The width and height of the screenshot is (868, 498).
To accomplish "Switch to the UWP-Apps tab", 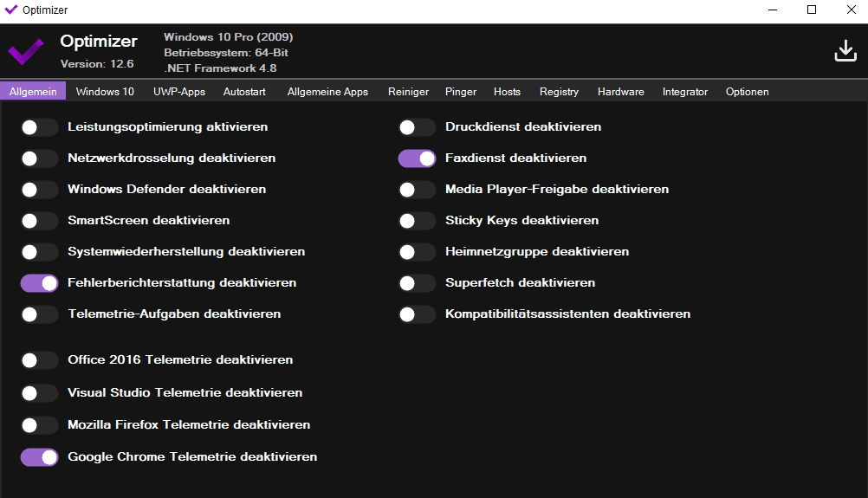I will click(x=179, y=92).
